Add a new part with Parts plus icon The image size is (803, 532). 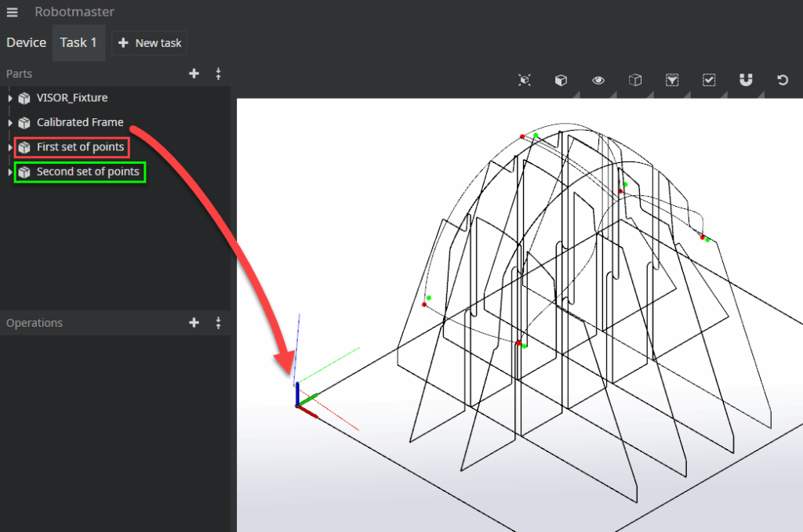coord(194,74)
